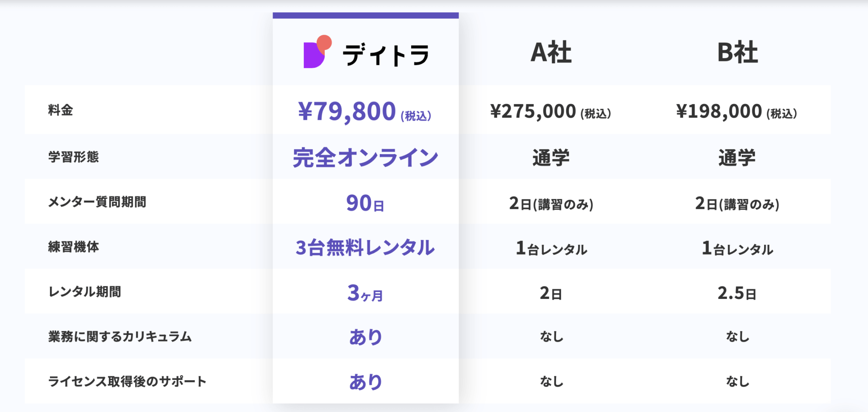
Task: Click the 3ヶ月 rental period cell
Action: click(x=365, y=293)
